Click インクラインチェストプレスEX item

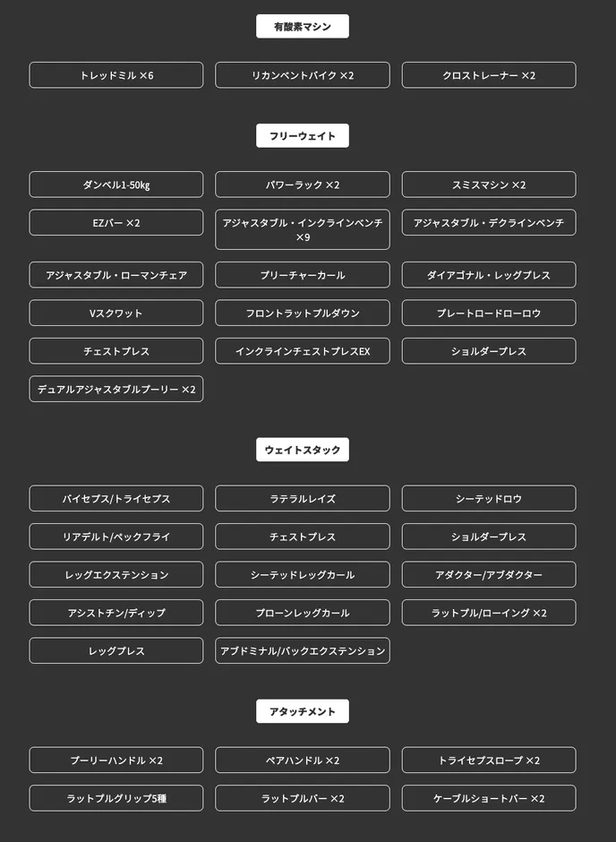pos(302,351)
